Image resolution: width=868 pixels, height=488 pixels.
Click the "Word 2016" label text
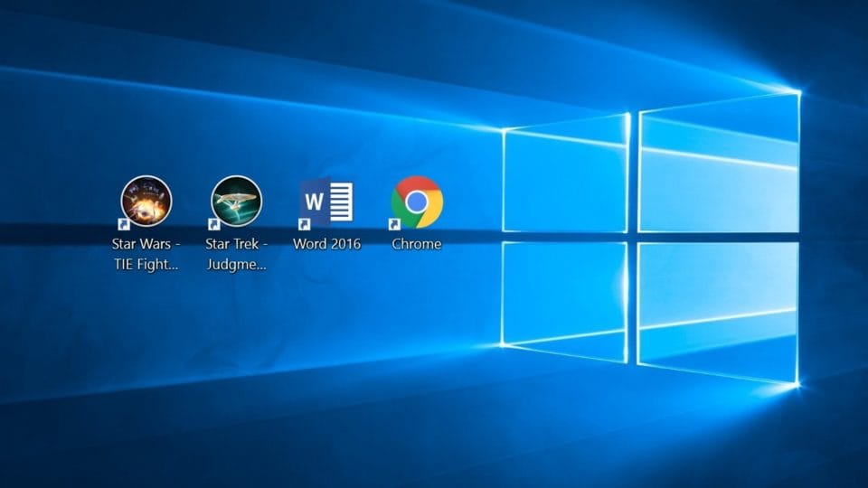click(326, 244)
